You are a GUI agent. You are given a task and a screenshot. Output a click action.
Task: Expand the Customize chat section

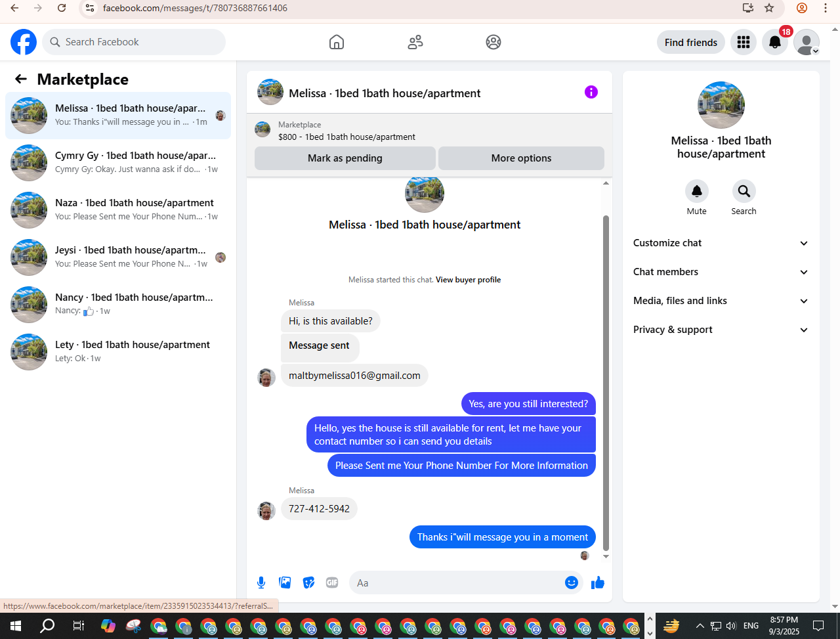pos(721,243)
